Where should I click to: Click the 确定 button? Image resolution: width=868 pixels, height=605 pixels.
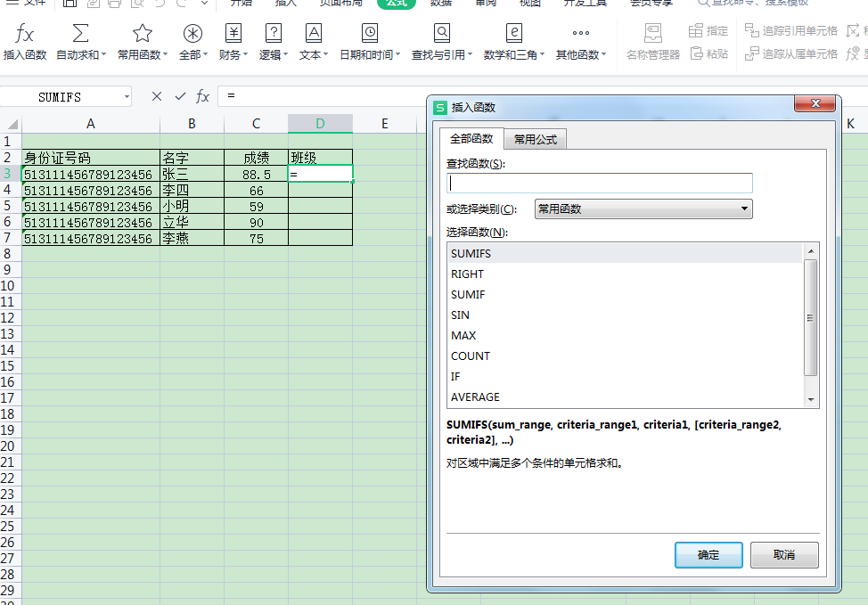click(x=708, y=554)
